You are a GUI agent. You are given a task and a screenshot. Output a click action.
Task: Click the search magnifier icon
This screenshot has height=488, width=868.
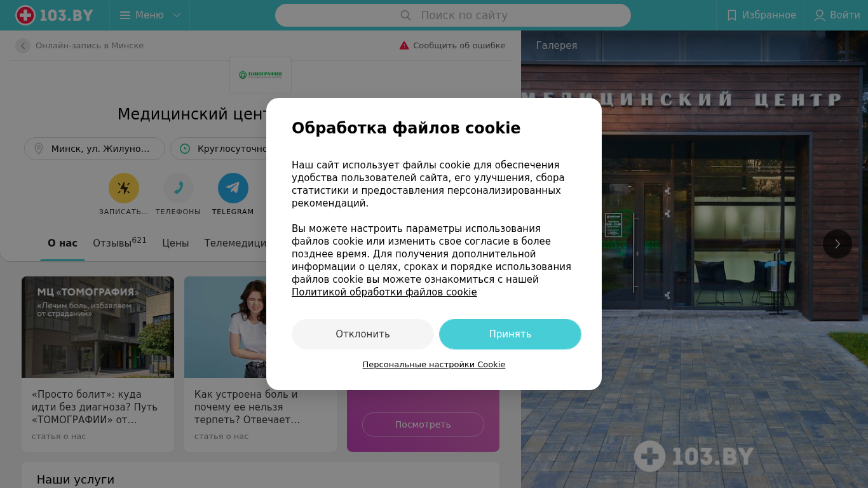pos(405,15)
